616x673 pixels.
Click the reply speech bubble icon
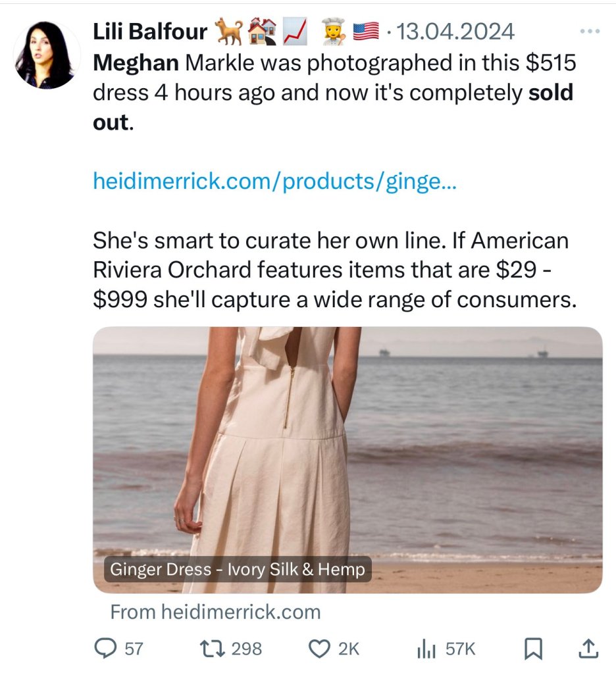click(105, 649)
